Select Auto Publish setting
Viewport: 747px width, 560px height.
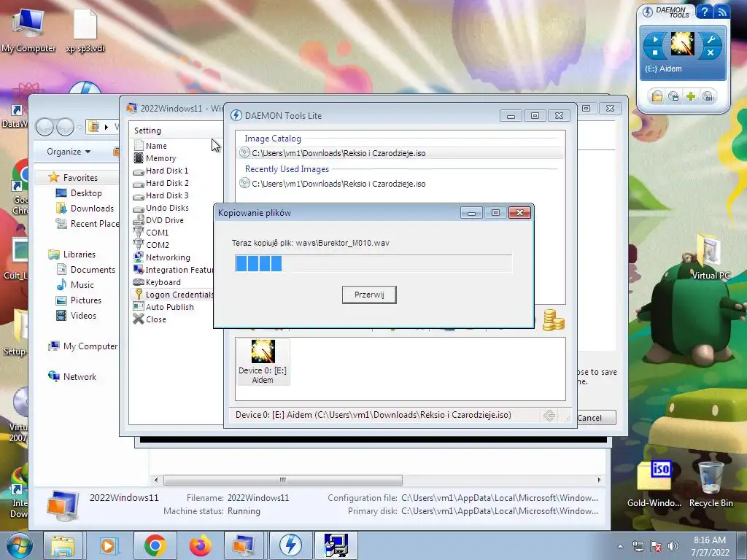pos(164,307)
